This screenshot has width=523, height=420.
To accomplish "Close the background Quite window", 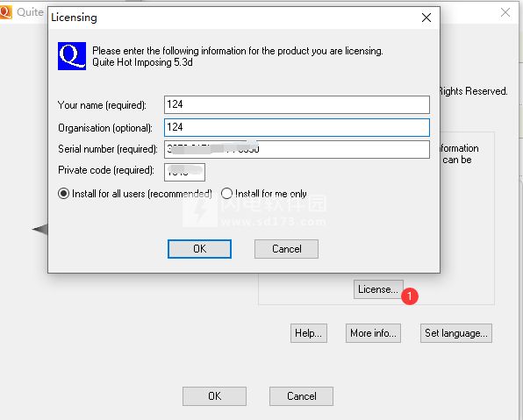I will (x=505, y=12).
